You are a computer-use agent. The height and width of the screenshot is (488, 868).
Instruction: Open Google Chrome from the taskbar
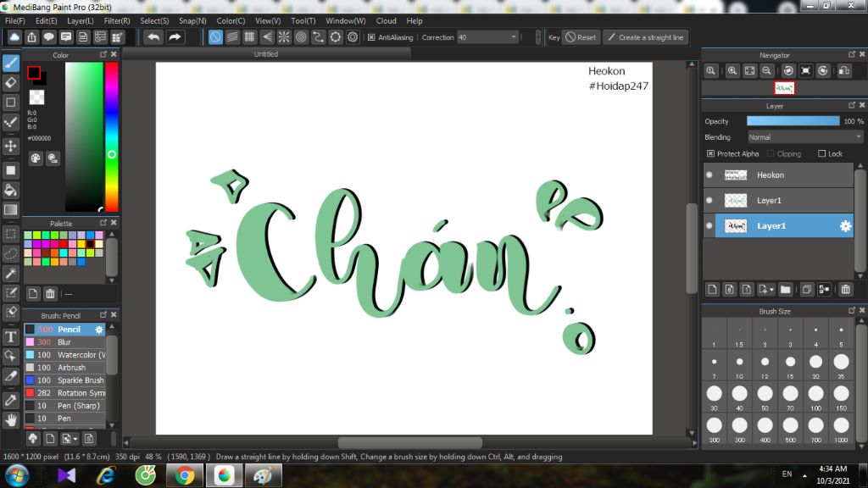pyautogui.click(x=185, y=475)
